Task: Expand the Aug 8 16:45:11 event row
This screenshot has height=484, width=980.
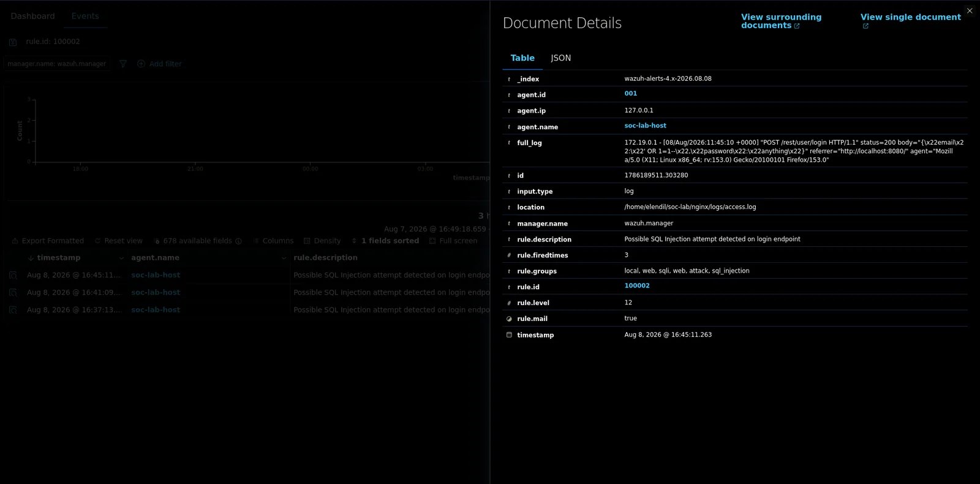Action: 13,276
